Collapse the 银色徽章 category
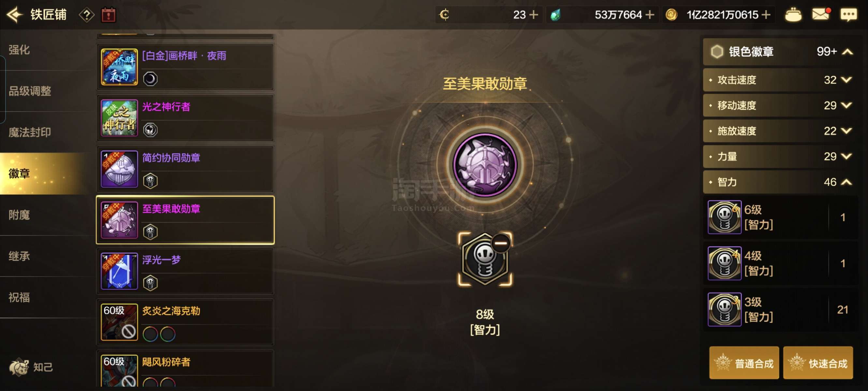Image resolution: width=868 pixels, height=391 pixels. [x=847, y=51]
